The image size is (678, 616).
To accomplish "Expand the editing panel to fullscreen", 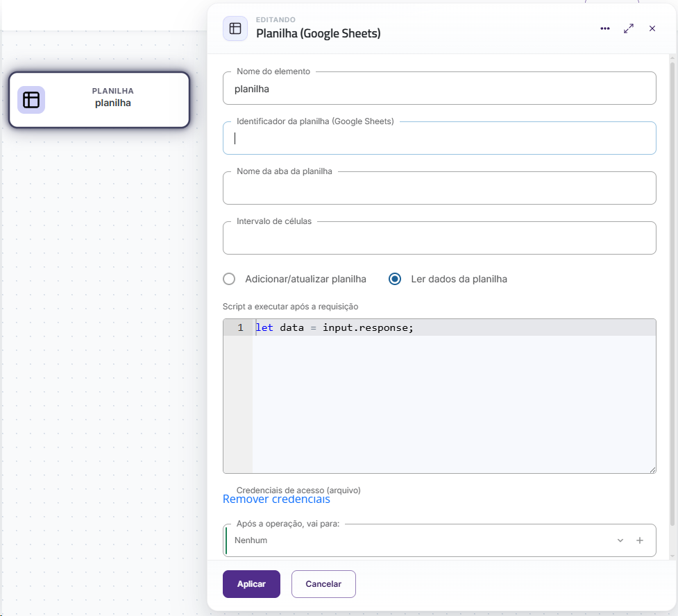I will pyautogui.click(x=629, y=28).
